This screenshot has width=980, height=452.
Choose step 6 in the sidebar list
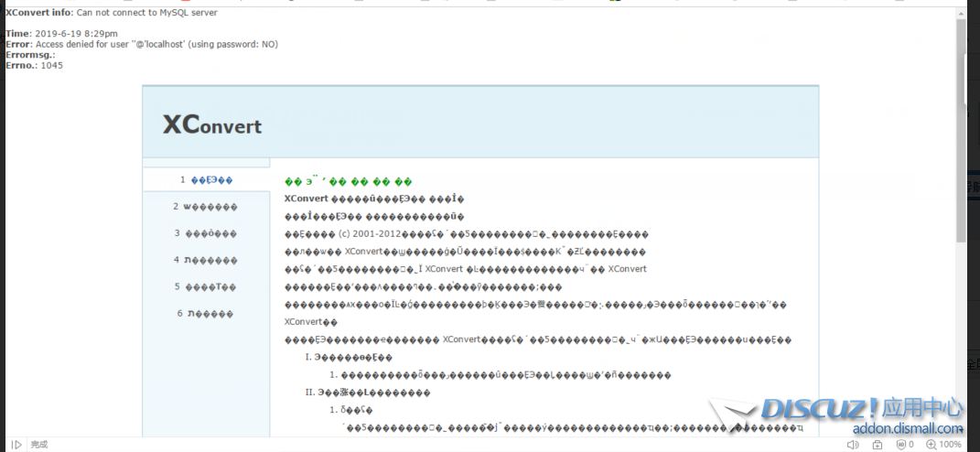(206, 313)
